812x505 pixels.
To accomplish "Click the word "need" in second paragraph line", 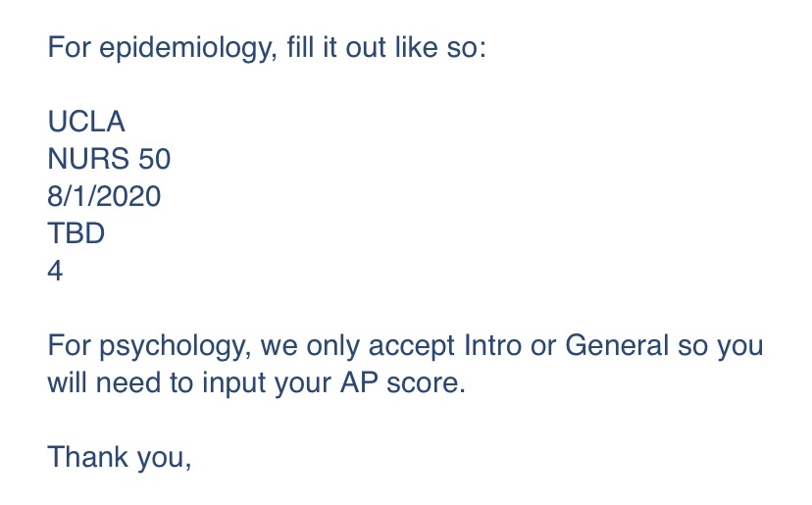I will click(x=127, y=382).
